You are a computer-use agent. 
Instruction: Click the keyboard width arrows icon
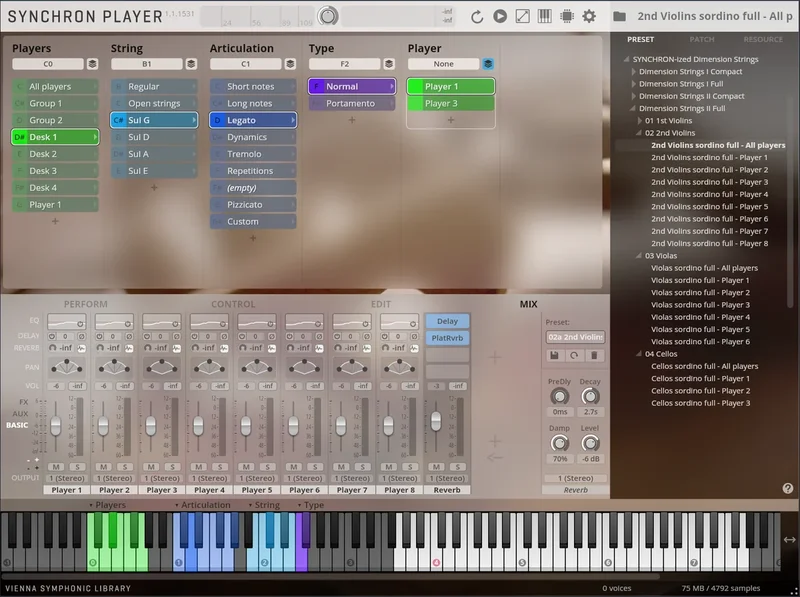pos(789,539)
